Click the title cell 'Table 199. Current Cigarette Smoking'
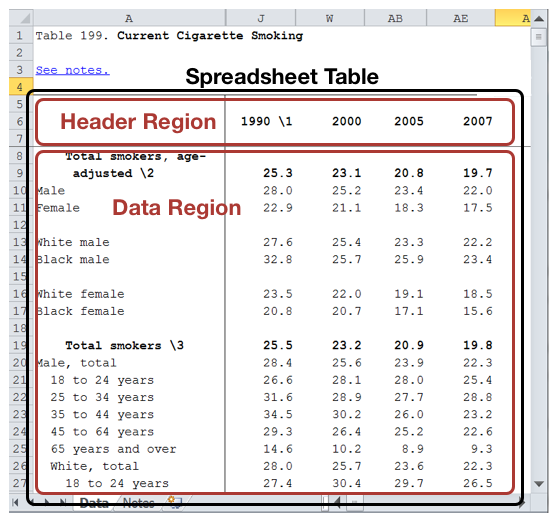The width and height of the screenshot is (558, 522). (x=169, y=36)
